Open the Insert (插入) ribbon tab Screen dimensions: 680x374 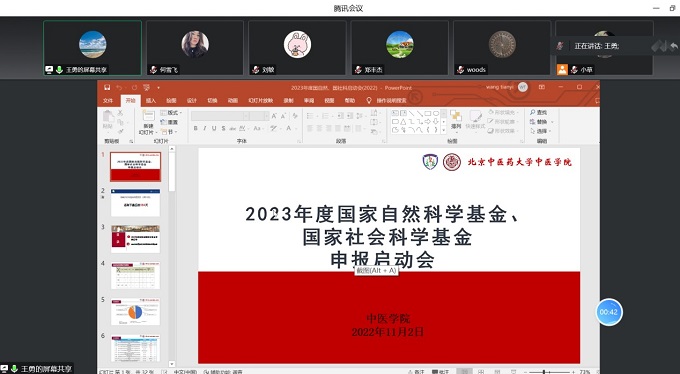(x=150, y=101)
